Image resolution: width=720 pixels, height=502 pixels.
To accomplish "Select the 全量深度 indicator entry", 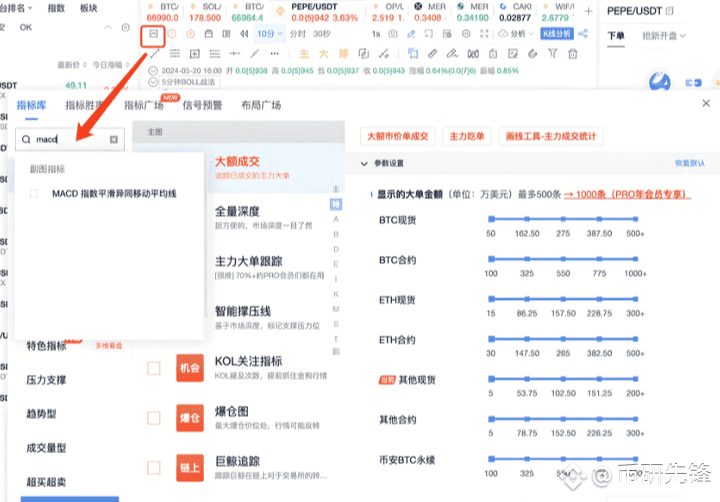I will tap(276, 218).
